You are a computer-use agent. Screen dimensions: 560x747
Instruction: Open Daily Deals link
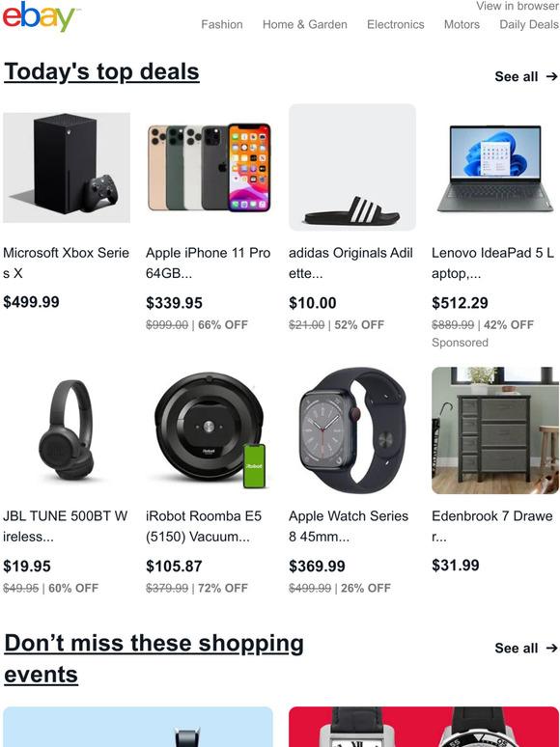click(x=529, y=24)
